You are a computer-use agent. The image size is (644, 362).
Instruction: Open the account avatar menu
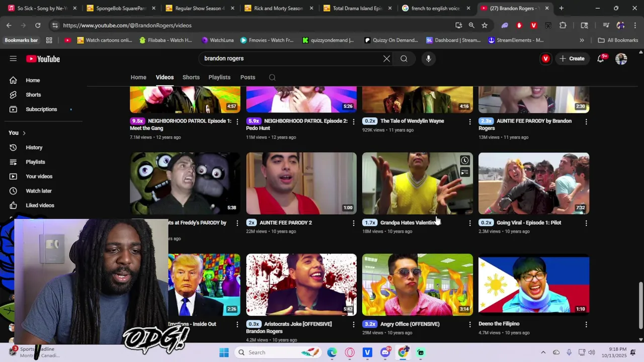pos(621,59)
